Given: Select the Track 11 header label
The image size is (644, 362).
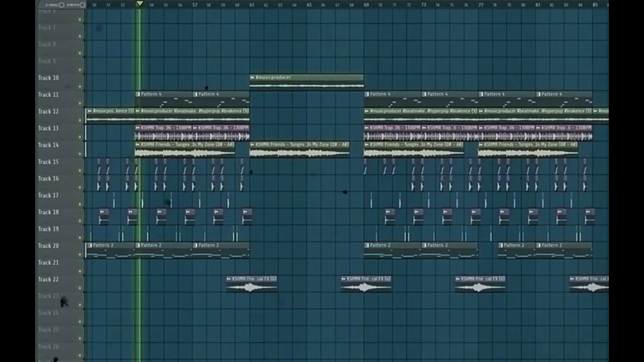Looking at the screenshot, I should click(48, 95).
